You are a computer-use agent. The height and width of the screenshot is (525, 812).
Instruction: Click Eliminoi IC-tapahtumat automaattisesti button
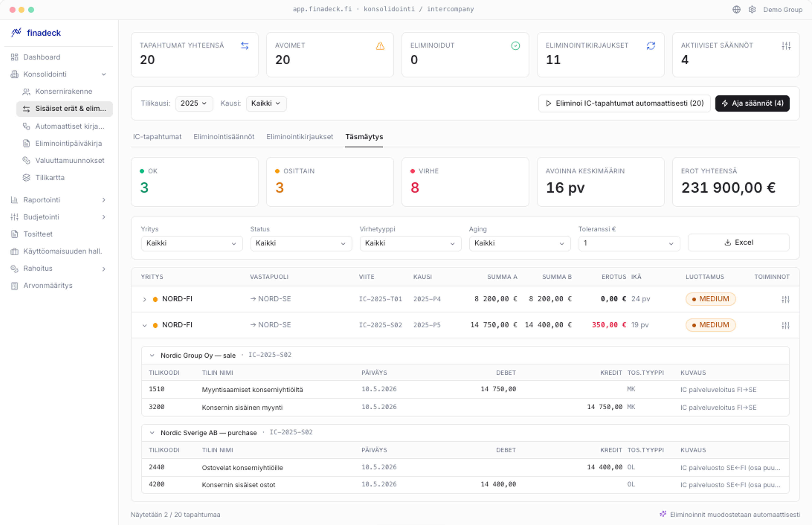tap(624, 103)
